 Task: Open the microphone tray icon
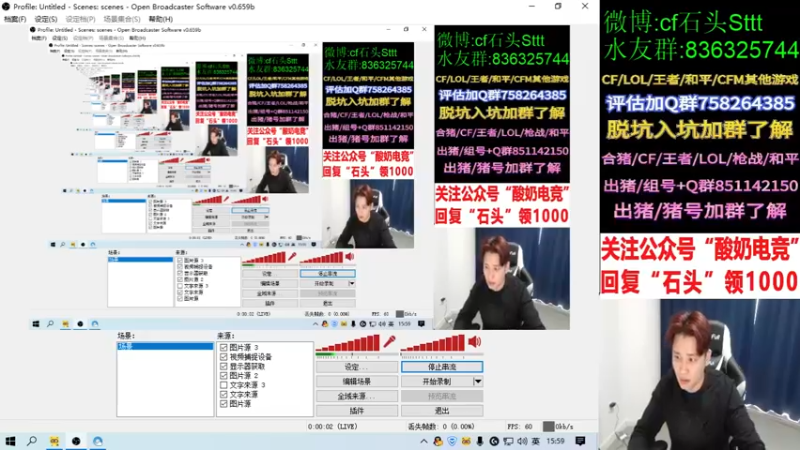click(x=480, y=441)
